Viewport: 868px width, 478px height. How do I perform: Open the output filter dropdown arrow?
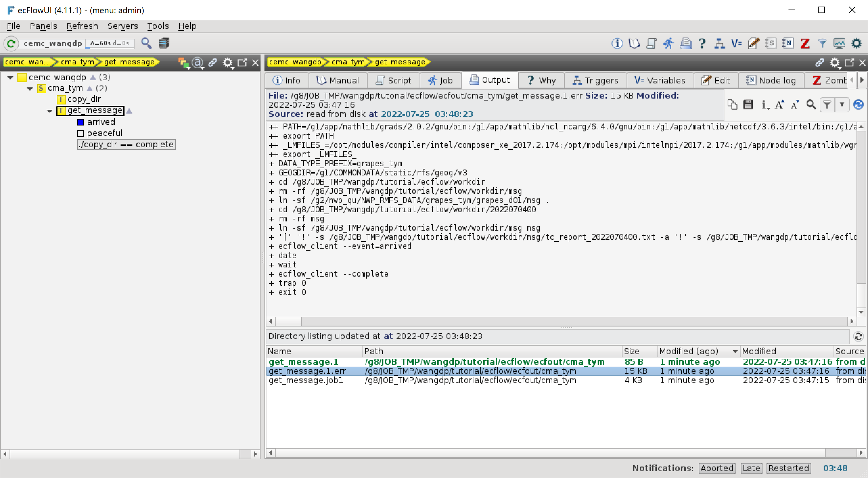tap(842, 105)
